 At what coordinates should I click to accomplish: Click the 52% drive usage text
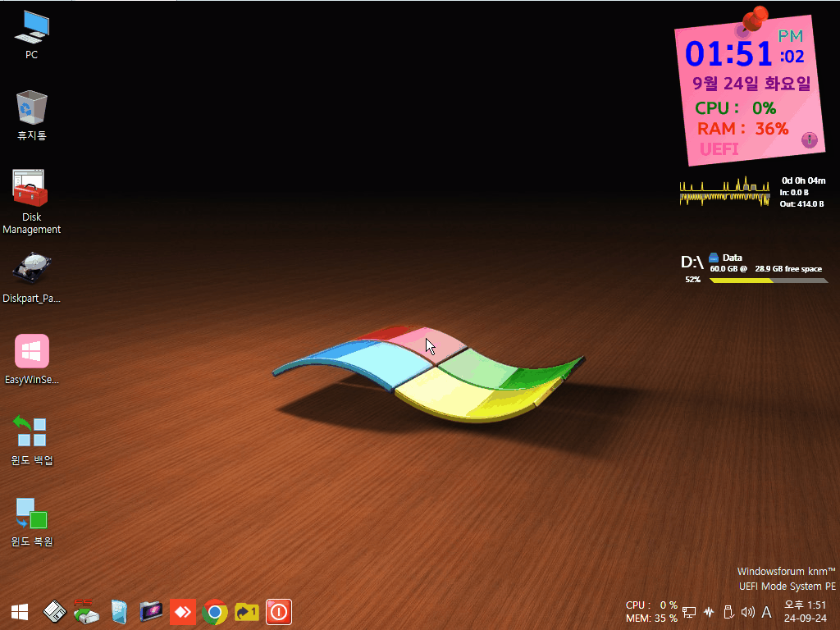[692, 280]
